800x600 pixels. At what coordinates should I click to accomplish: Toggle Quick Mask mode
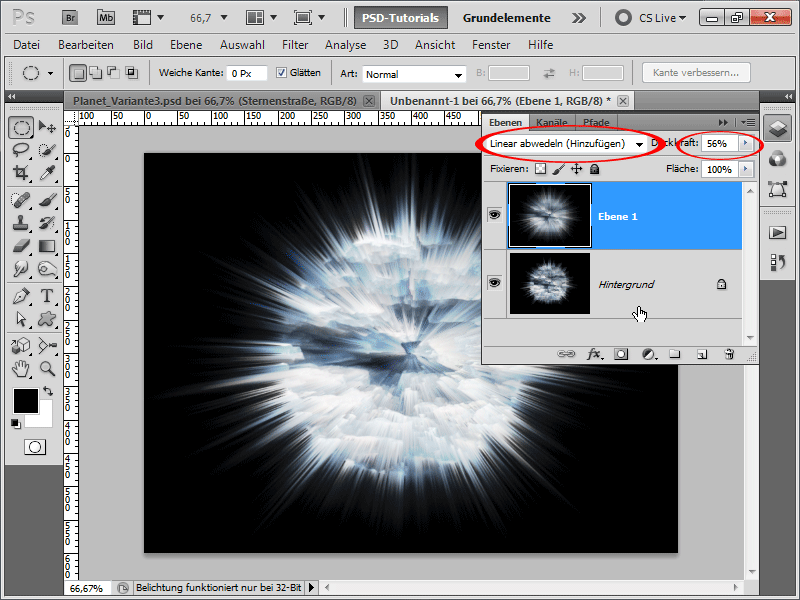[x=35, y=447]
